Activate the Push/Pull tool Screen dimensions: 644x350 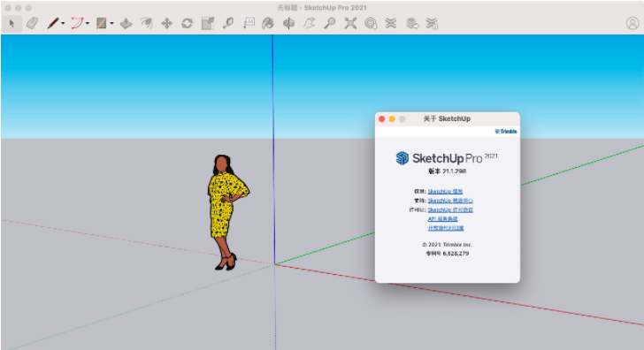coord(126,23)
